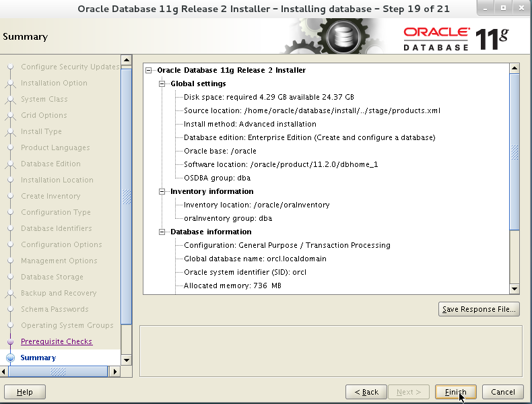This screenshot has width=532, height=404.
Task: Collapse the Database information section
Action: pos(162,232)
